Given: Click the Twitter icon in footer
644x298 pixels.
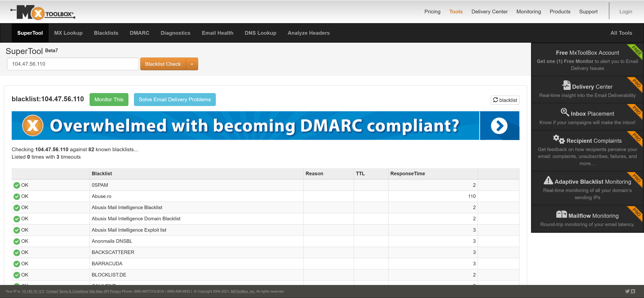Looking at the screenshot, I should click(x=627, y=291).
